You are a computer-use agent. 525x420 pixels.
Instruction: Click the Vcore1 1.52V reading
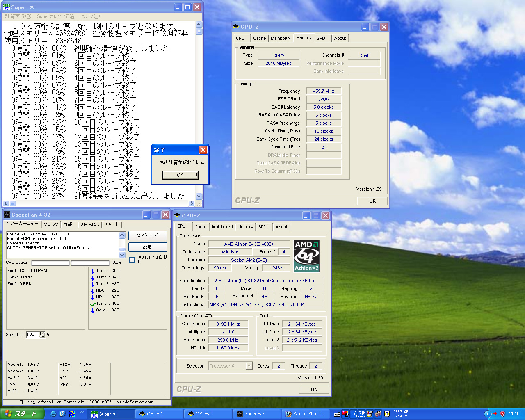23,365
